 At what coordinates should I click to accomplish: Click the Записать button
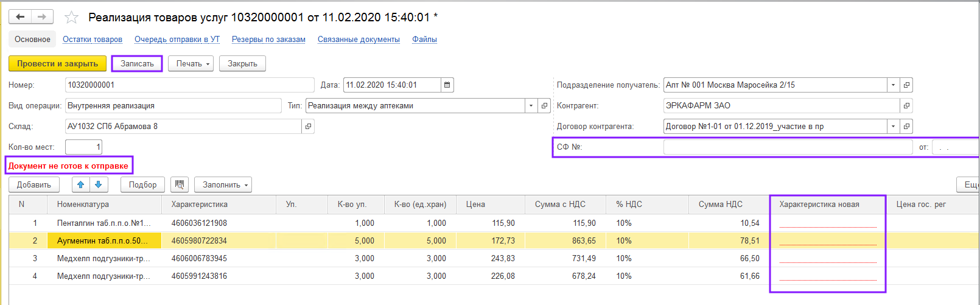point(137,64)
